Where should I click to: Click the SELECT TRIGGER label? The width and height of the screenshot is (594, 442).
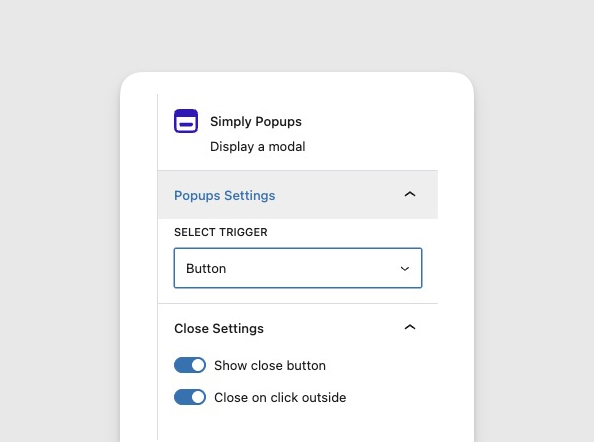coord(221,232)
